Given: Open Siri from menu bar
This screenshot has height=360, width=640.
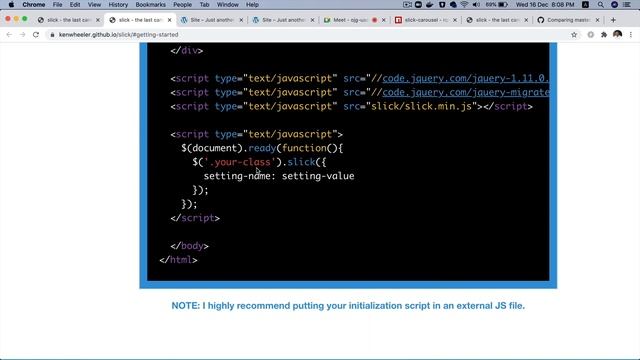Looking at the screenshot, I should pyautogui.click(x=614, y=4).
